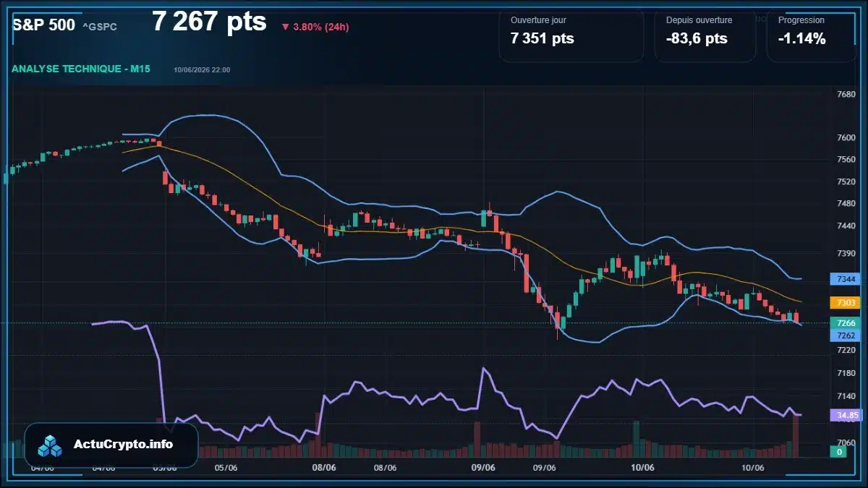Click the 7 351 pts opening value
Screen dimensions: 868x488
coord(542,39)
